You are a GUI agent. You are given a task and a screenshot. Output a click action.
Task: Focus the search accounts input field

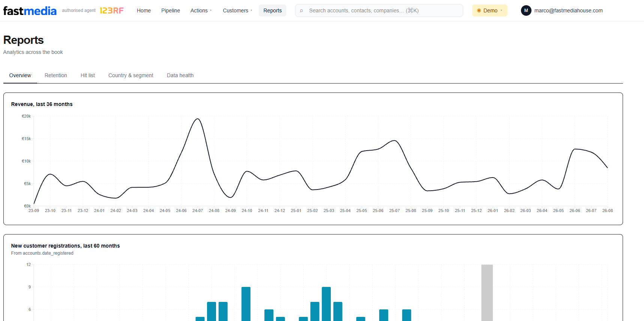coord(379,10)
